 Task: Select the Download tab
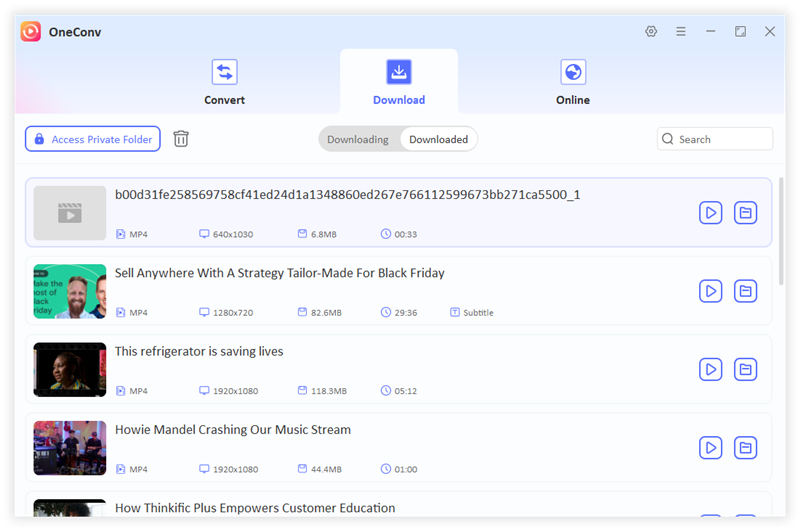coord(399,82)
